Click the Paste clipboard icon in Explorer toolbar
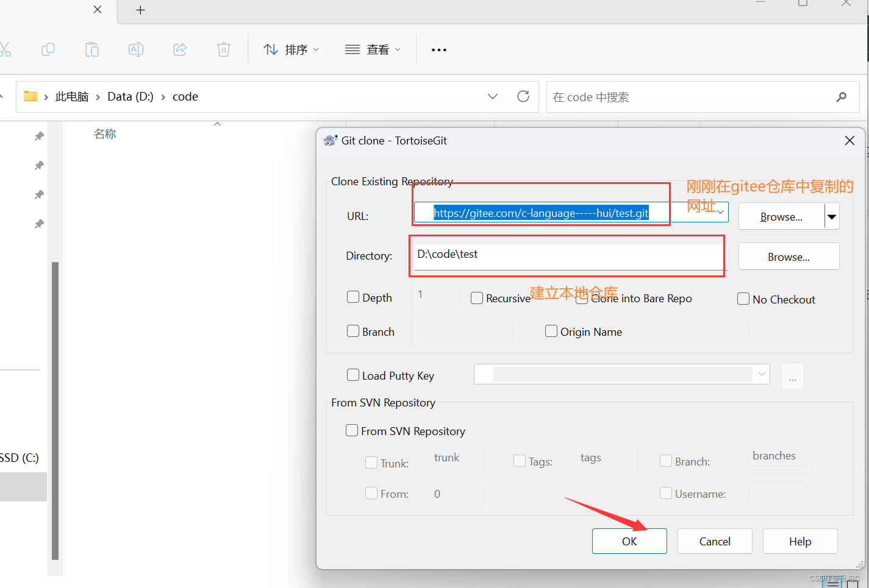The image size is (869, 588). (x=92, y=49)
